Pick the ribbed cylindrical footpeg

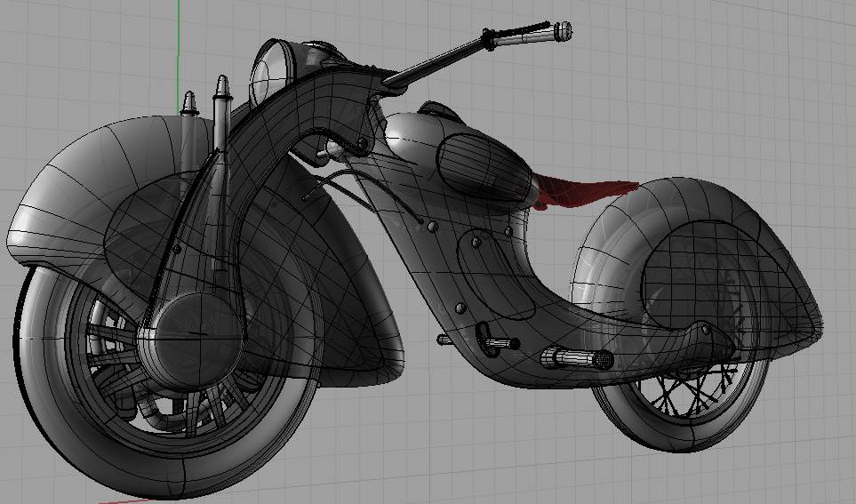click(x=577, y=359)
